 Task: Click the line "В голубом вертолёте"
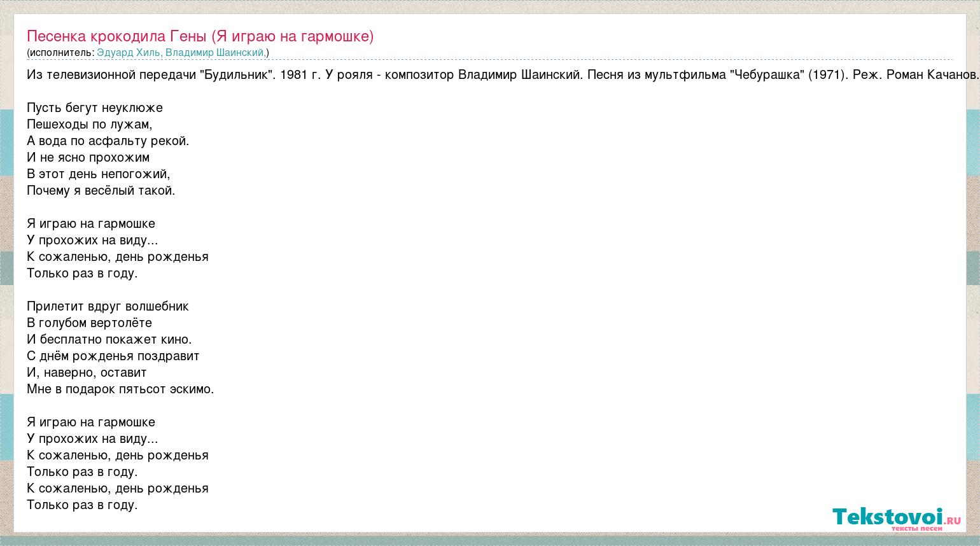tap(90, 323)
